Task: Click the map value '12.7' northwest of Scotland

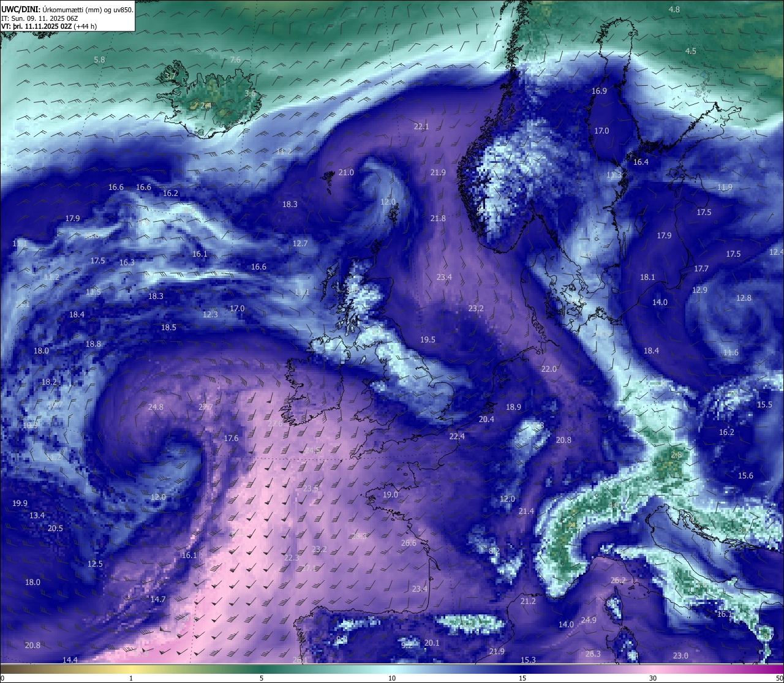Action: click(x=300, y=244)
